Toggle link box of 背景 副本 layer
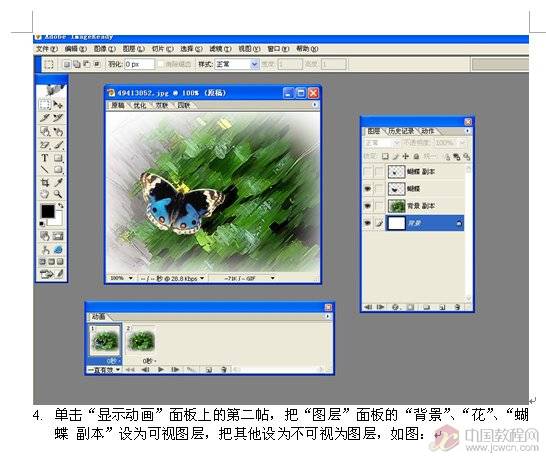The height and width of the screenshot is (458, 546). 379,205
